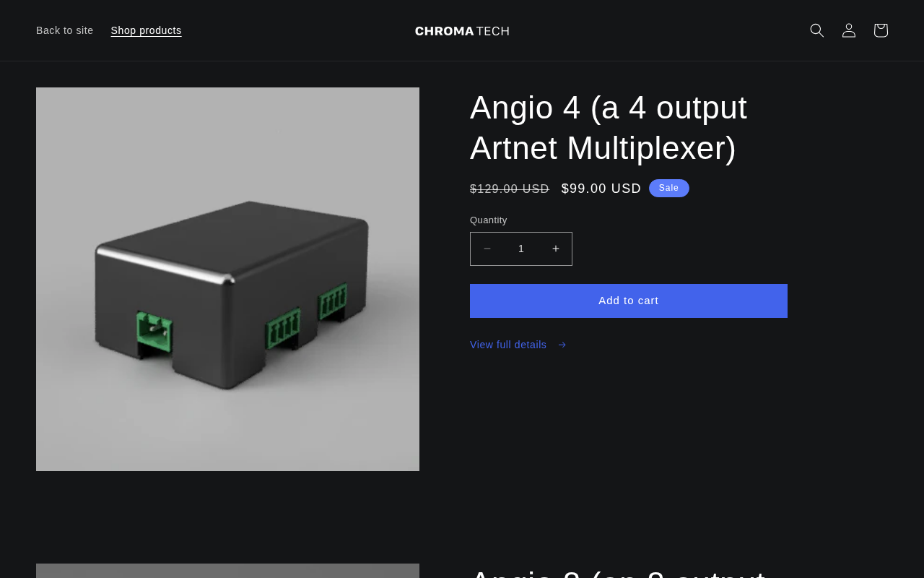The height and width of the screenshot is (578, 924).
Task: Click the arrow beside View full details
Action: click(562, 345)
